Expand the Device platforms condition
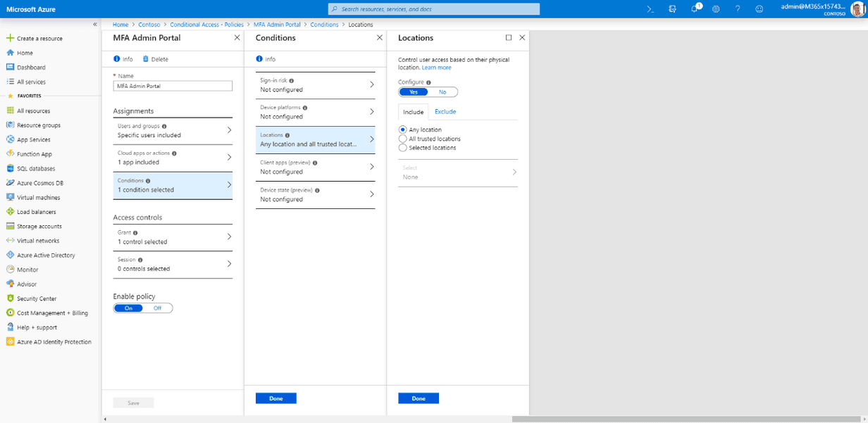868x423 pixels. click(316, 112)
